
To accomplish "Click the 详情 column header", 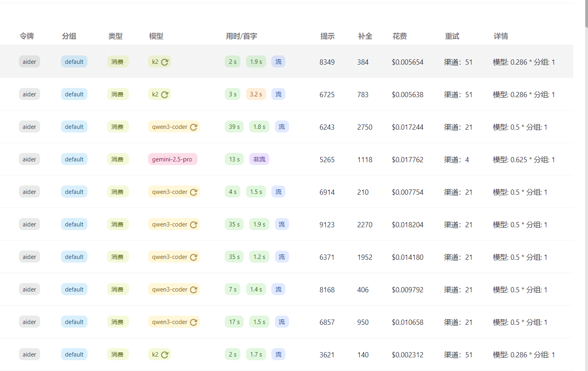I will click(501, 36).
